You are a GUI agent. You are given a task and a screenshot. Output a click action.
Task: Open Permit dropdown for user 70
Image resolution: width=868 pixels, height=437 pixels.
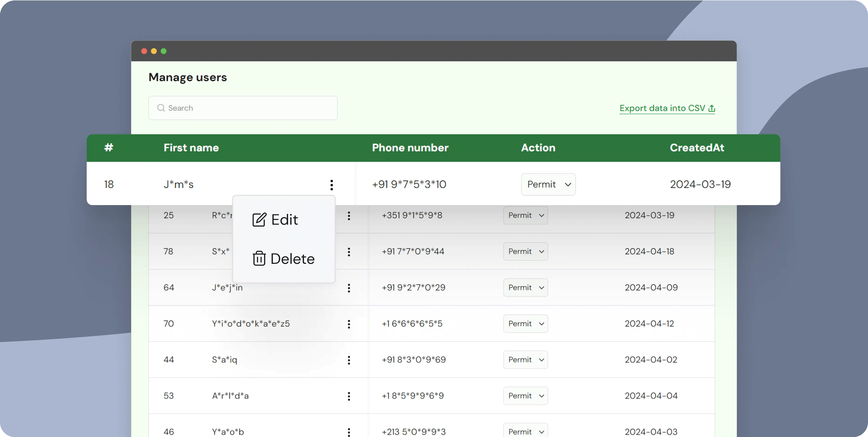pos(525,323)
